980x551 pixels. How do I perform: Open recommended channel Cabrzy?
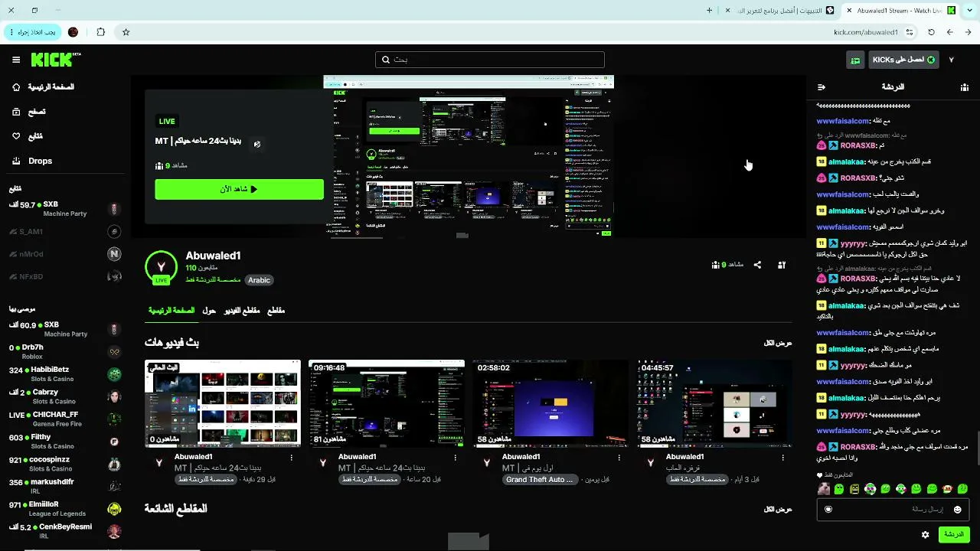pyautogui.click(x=65, y=396)
